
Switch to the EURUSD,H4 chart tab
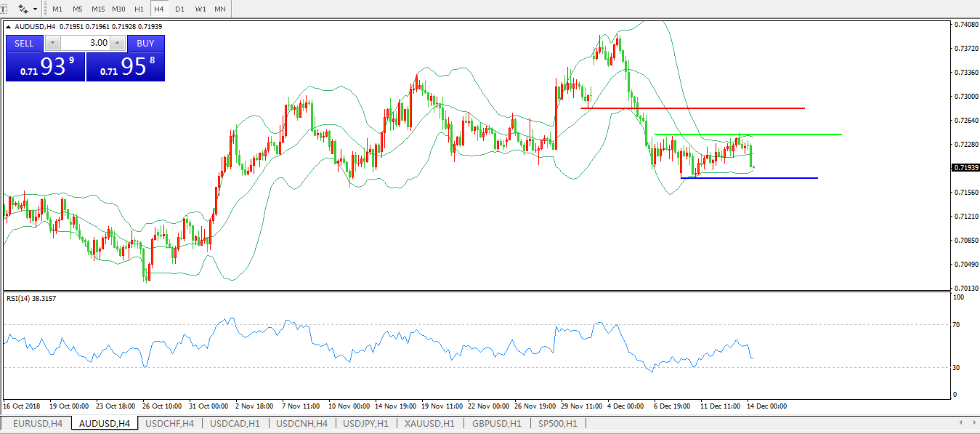(38, 423)
